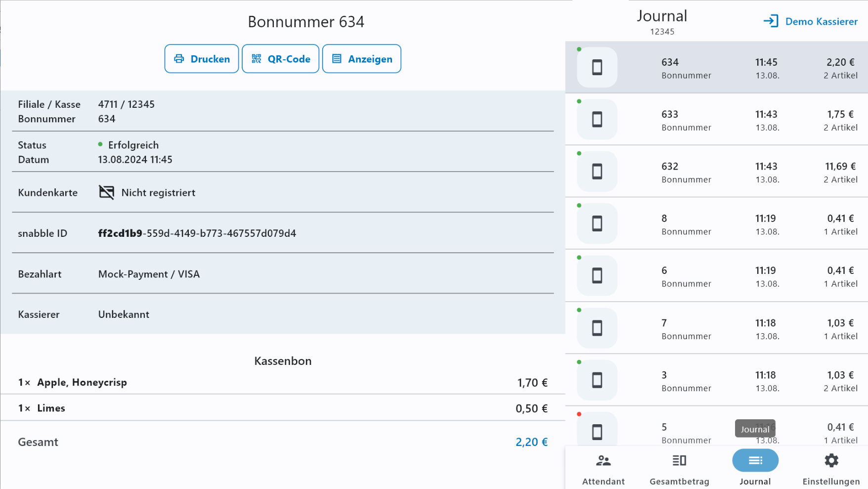
Task: Click the date 13.08.2024 11:45
Action: click(x=135, y=160)
